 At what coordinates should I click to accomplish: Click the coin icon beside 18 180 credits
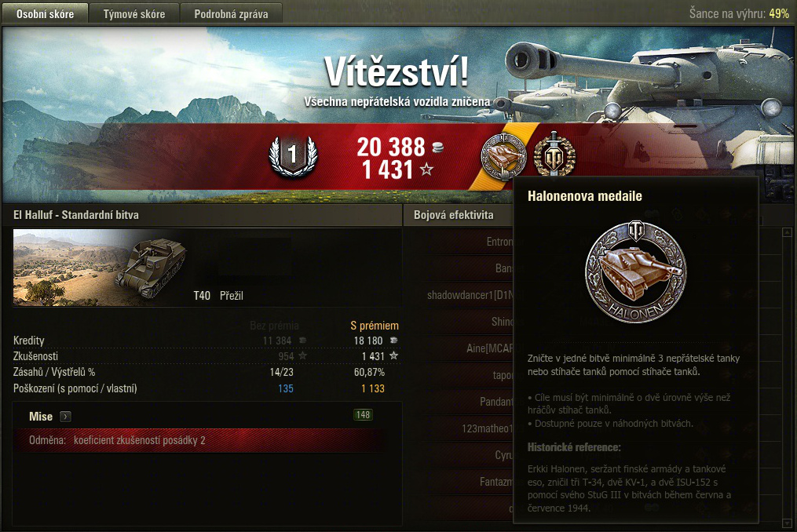point(393,340)
